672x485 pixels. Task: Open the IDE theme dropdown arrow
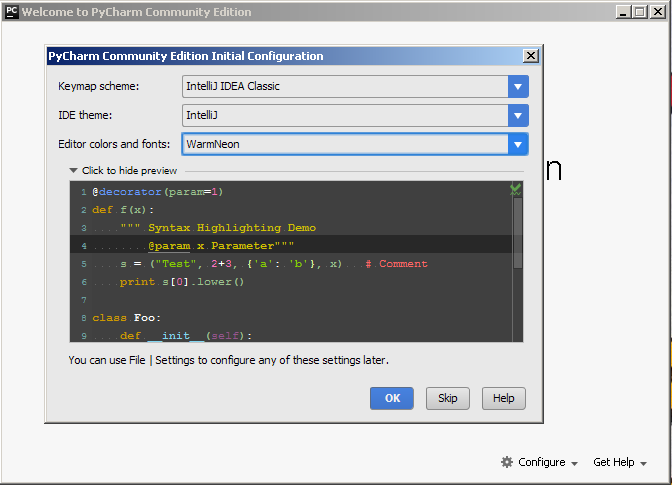click(x=518, y=116)
